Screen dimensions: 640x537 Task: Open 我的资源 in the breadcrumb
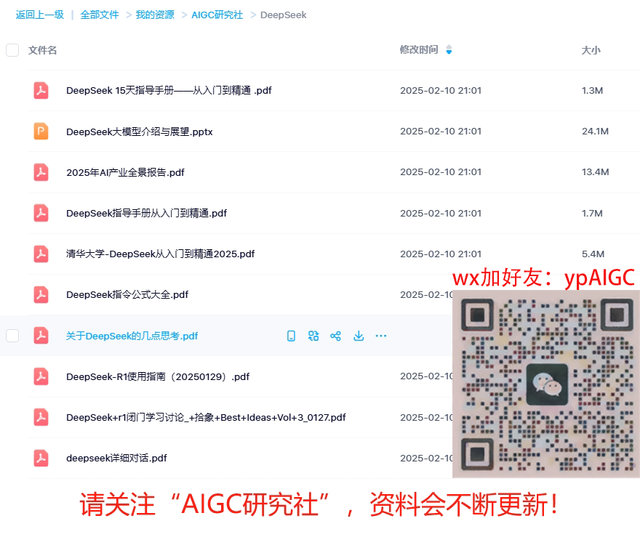click(155, 15)
